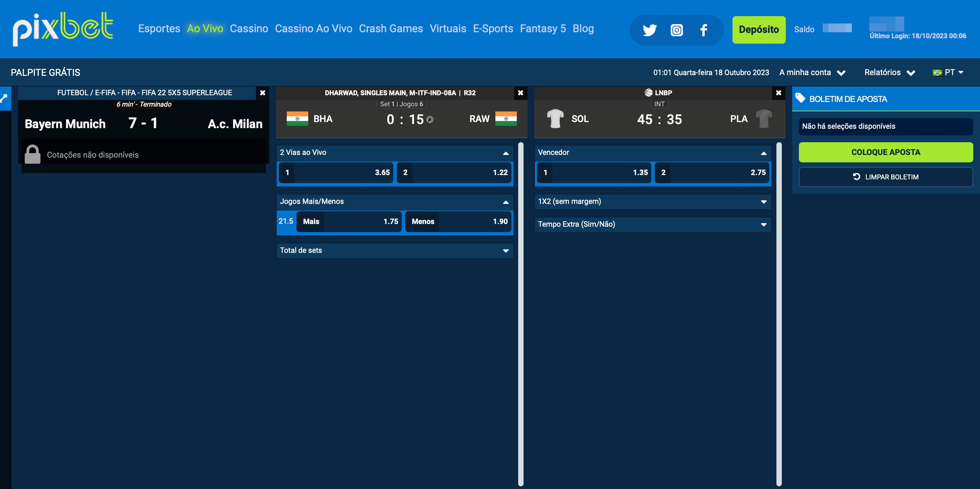The height and width of the screenshot is (489, 980).
Task: Bet on Vencedor 1 at odds 1.35
Action: tap(594, 172)
